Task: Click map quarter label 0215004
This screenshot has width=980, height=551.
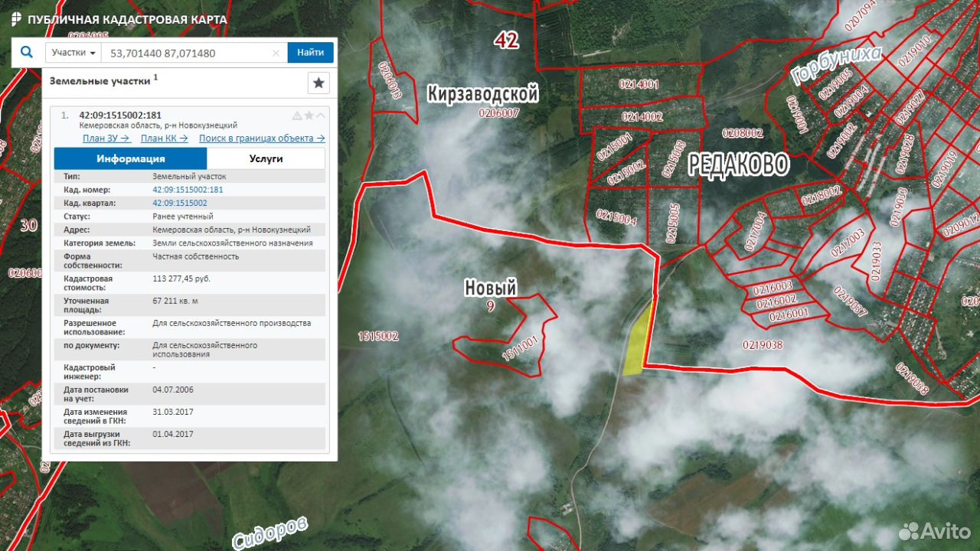Action: coord(616,217)
